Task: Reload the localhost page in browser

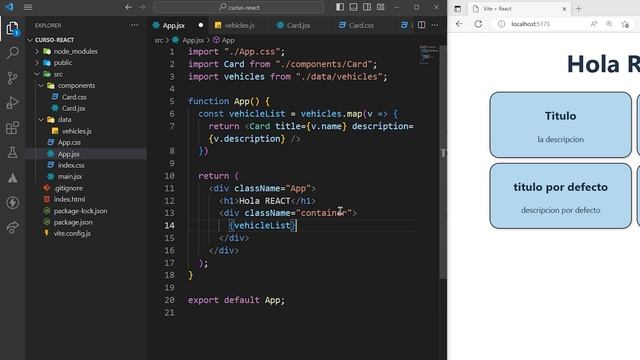Action: (478, 24)
